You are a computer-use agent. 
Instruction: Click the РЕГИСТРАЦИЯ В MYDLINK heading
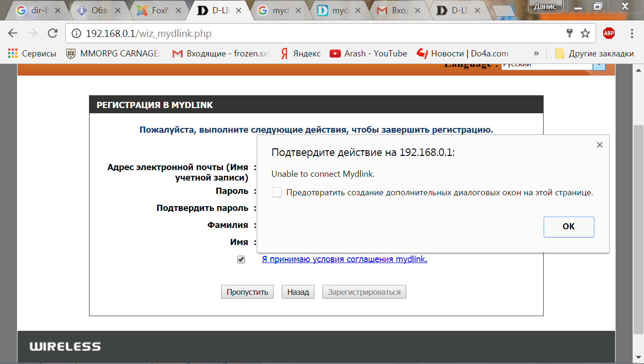coord(155,105)
